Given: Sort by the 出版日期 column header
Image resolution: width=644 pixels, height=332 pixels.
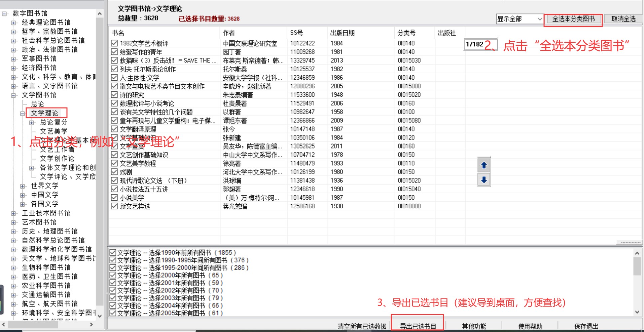Looking at the screenshot, I should tap(342, 33).
